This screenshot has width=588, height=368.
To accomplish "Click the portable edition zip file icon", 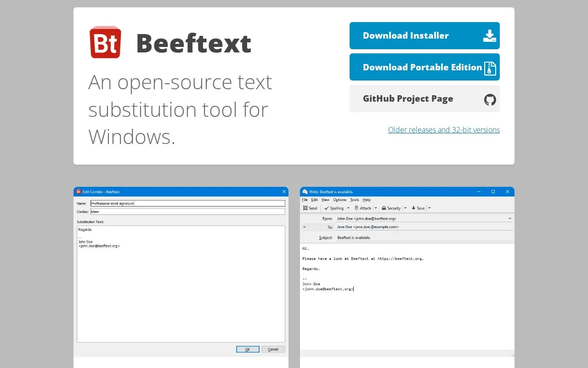I will click(x=490, y=68).
